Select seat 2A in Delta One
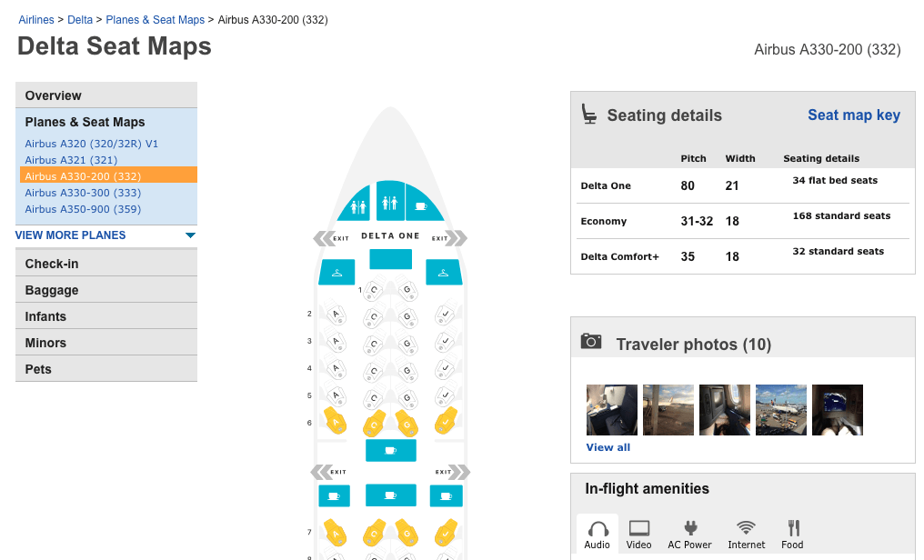The width and height of the screenshot is (924, 560). click(336, 315)
